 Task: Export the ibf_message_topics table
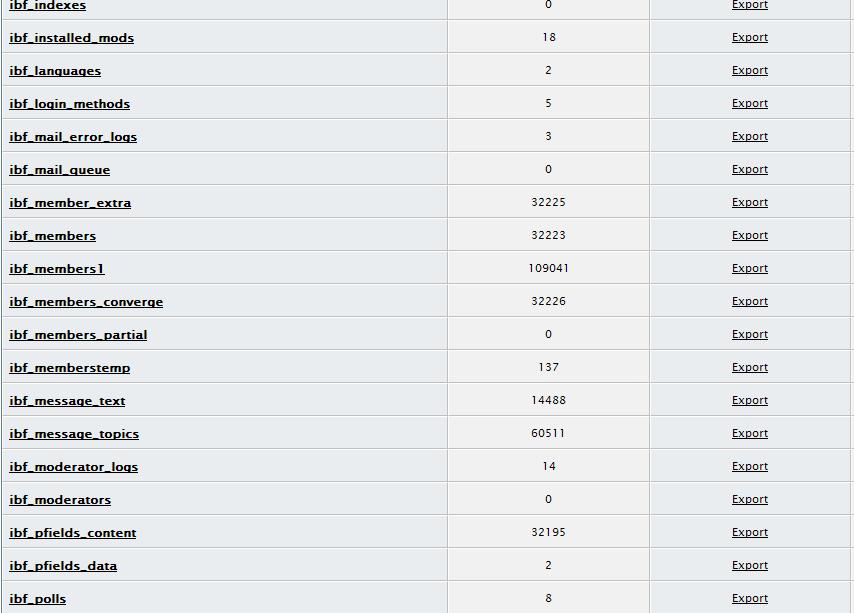pos(749,433)
